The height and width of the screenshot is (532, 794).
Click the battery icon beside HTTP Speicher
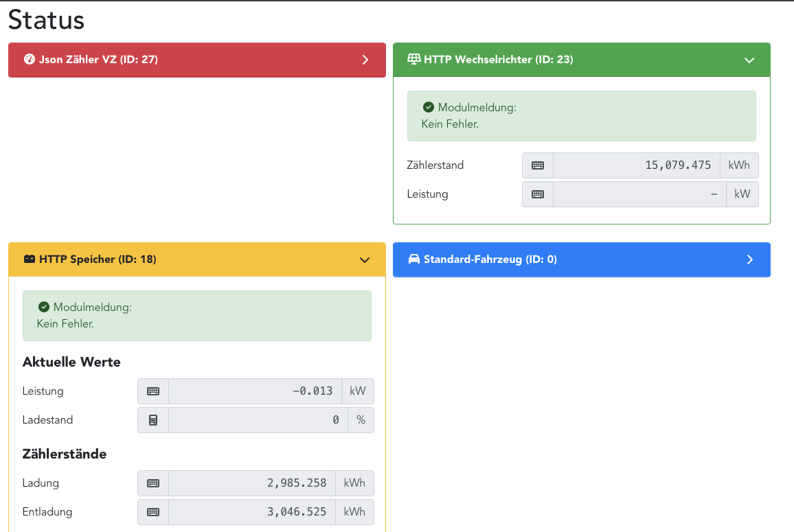(30, 259)
